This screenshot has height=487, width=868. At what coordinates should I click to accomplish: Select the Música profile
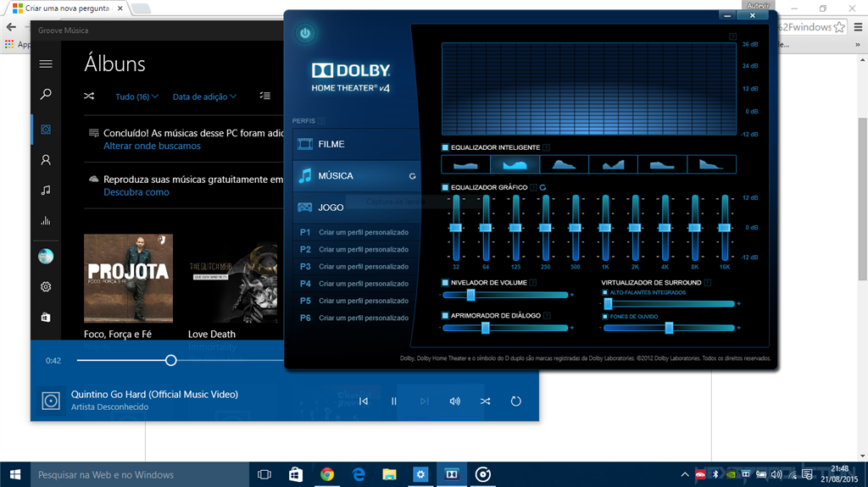click(x=357, y=176)
